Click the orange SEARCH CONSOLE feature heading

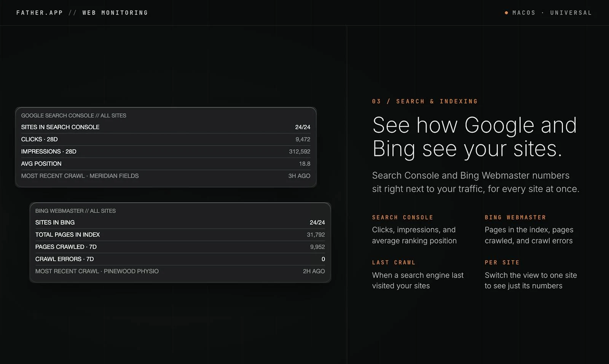point(403,217)
